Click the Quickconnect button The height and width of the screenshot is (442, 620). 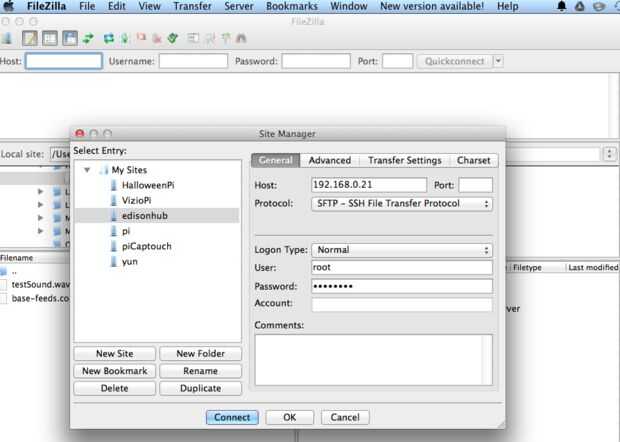coord(455,61)
